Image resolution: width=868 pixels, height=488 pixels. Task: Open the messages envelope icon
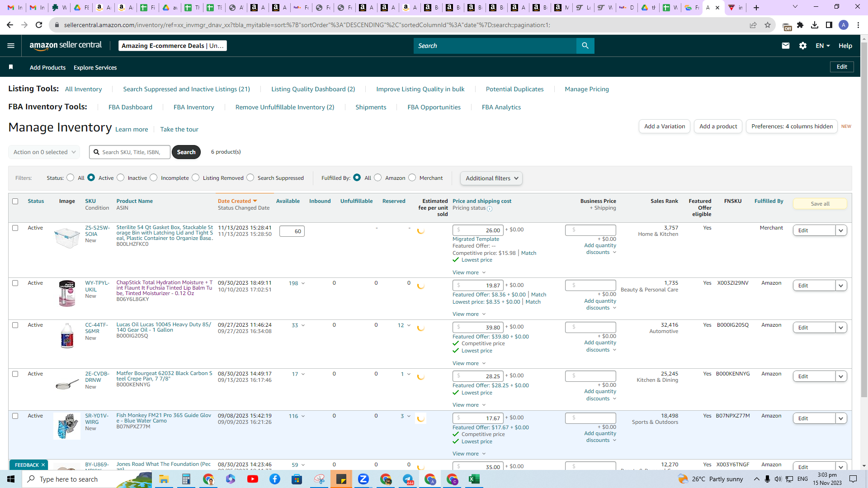tap(786, 46)
